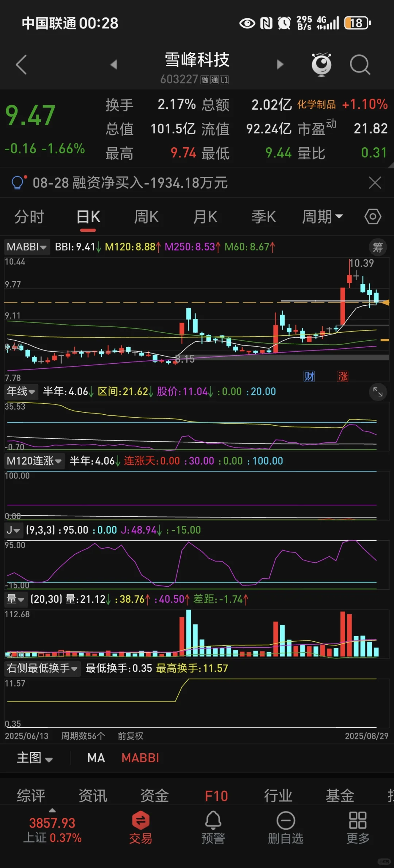This screenshot has height=868, width=394.
Task: Tap the 融通L1 badge under stock code
Action: click(215, 80)
